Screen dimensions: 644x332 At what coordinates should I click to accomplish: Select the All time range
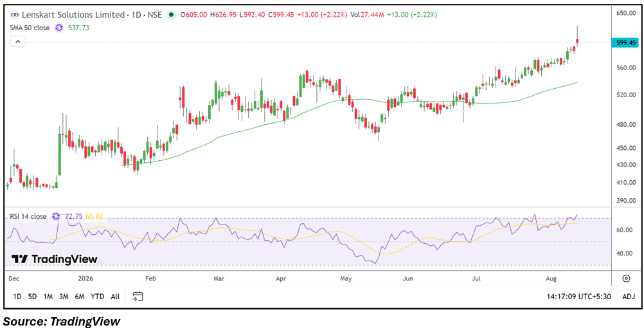point(116,296)
